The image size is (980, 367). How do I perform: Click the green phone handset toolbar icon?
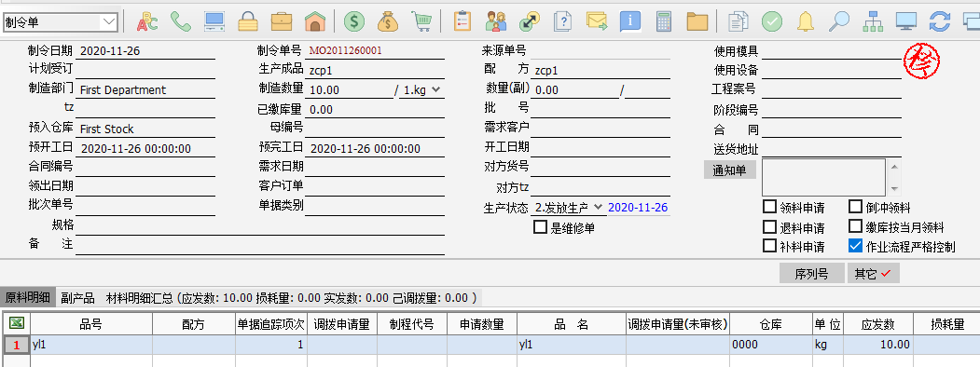[x=181, y=21]
